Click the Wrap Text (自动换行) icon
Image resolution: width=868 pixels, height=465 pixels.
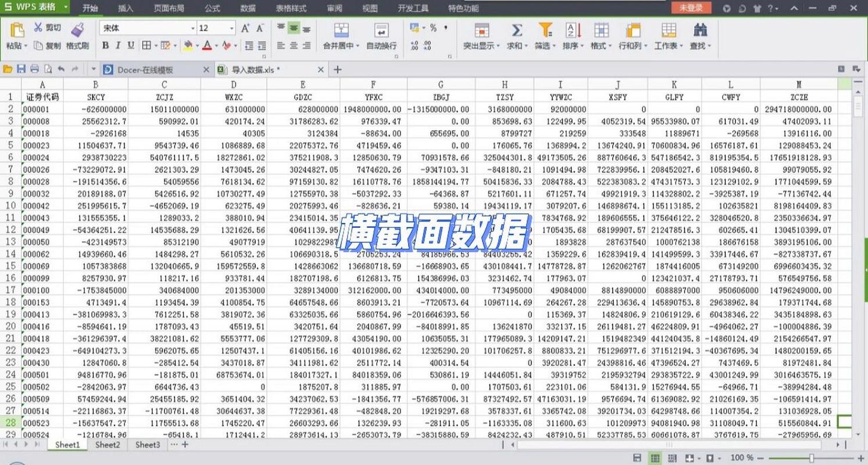381,30
